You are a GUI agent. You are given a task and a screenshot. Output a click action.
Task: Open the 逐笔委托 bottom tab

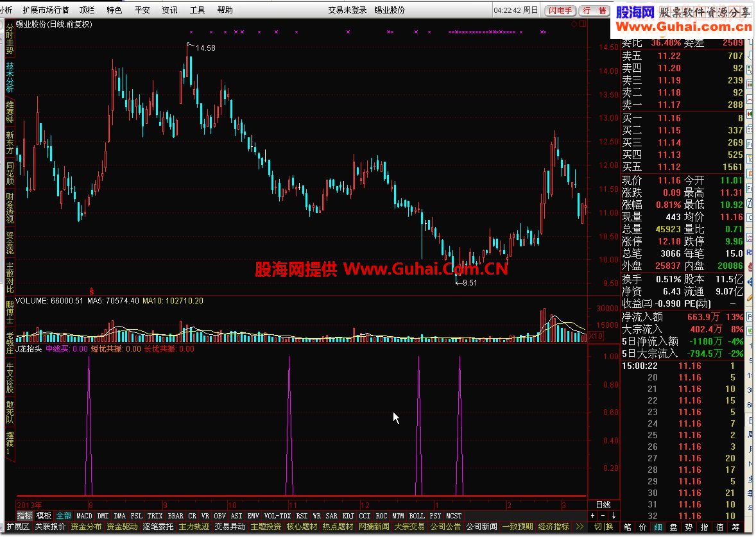tap(158, 527)
